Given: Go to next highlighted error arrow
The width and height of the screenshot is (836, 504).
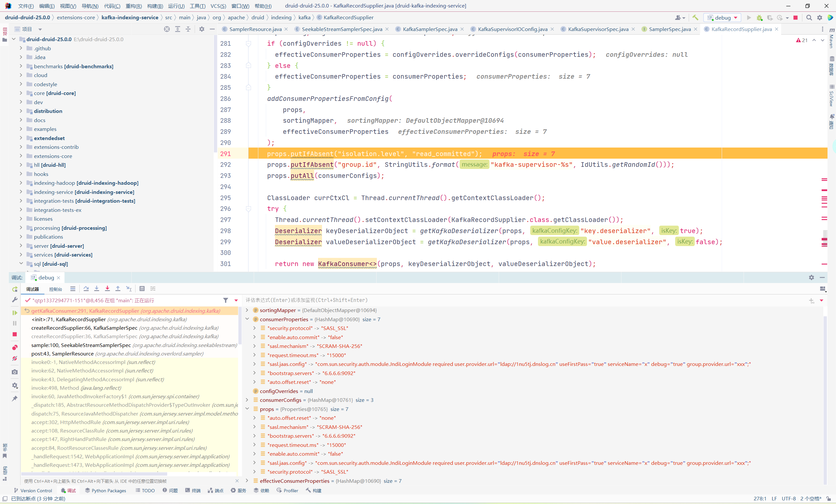Looking at the screenshot, I should click(822, 40).
